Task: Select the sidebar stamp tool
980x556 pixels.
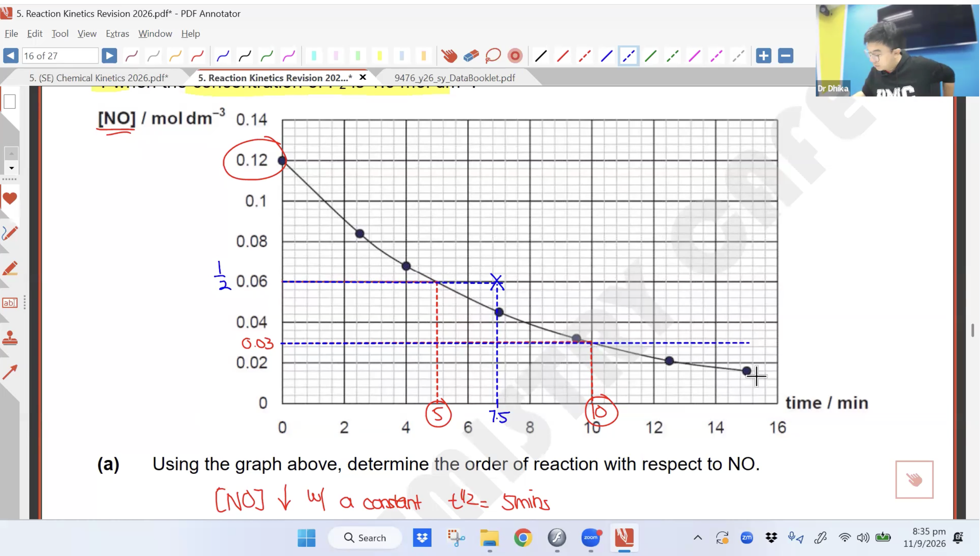Action: coord(10,338)
